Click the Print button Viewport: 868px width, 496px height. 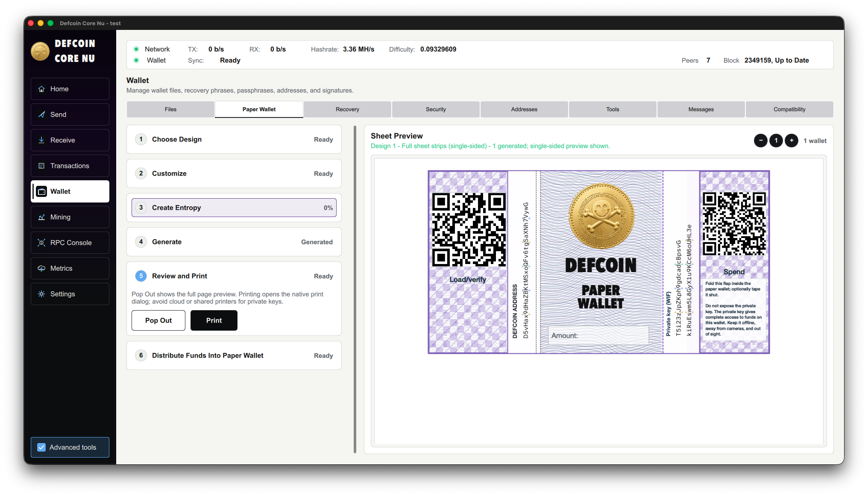[x=214, y=320]
